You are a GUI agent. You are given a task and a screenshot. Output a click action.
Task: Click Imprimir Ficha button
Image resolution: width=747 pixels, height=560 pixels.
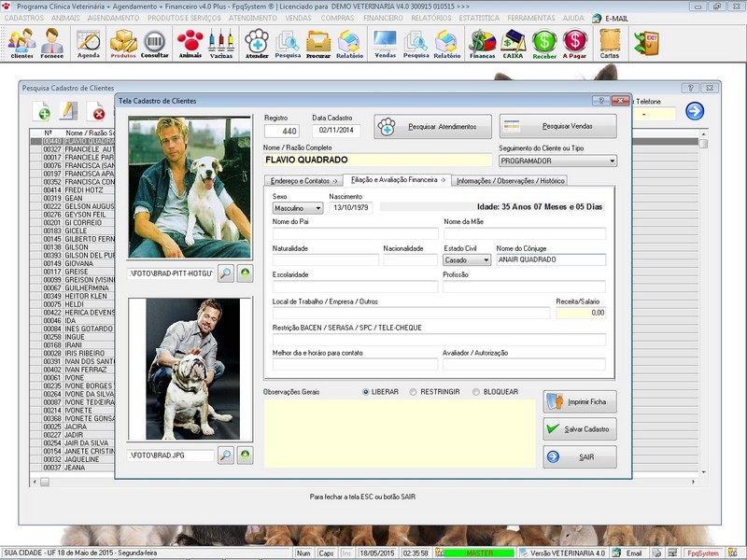click(580, 402)
